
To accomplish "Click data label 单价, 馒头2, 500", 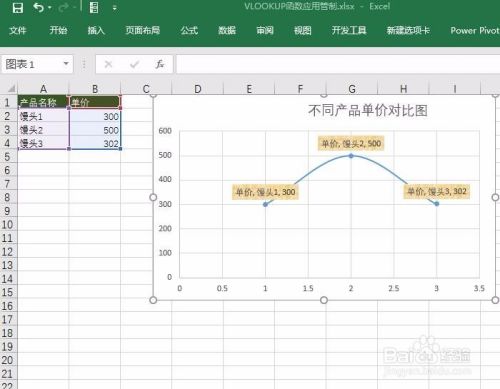I will [x=351, y=144].
